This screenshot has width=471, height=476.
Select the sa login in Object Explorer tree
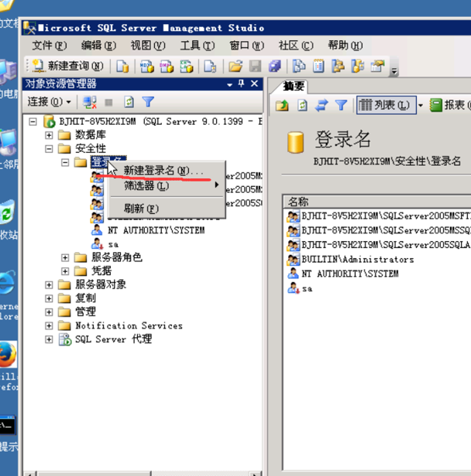pos(113,244)
